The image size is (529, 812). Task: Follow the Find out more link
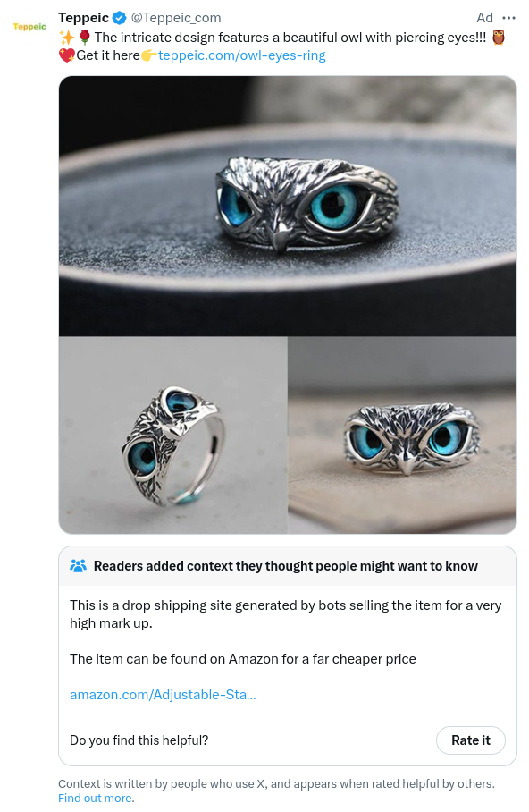(96, 798)
